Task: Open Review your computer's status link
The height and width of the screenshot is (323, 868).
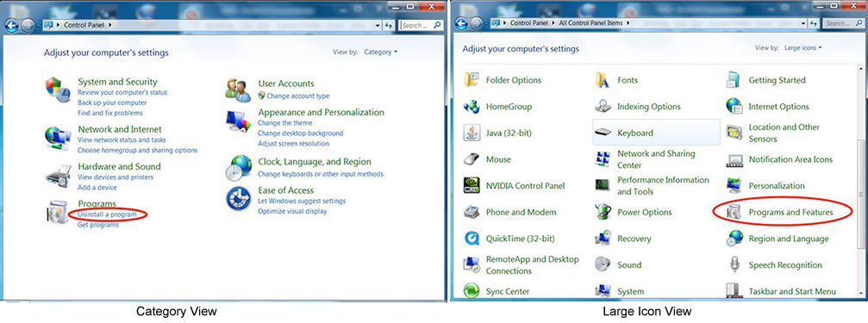Action: [x=122, y=92]
